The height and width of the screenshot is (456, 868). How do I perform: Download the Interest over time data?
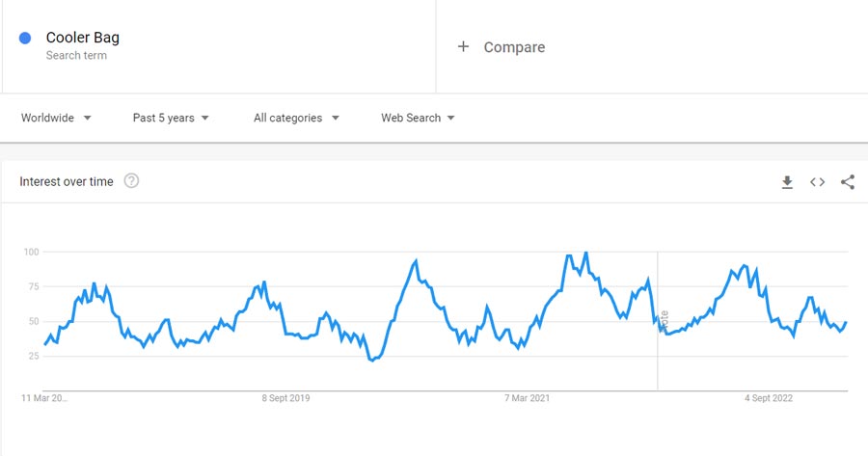pyautogui.click(x=787, y=182)
